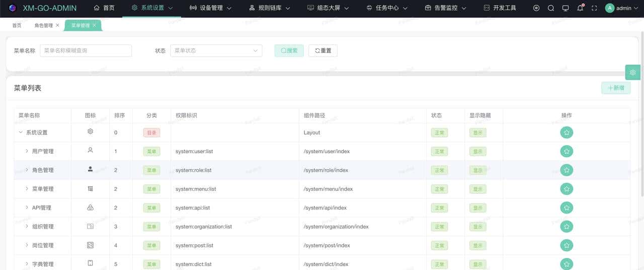Collapse the 系统设置 tree row
644x270 pixels.
[x=21, y=132]
